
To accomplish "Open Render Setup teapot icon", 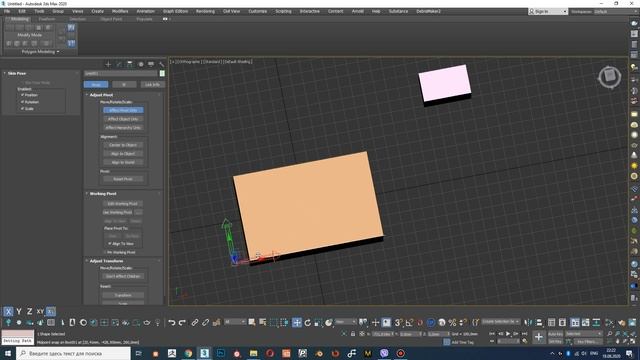I will [x=622, y=322].
